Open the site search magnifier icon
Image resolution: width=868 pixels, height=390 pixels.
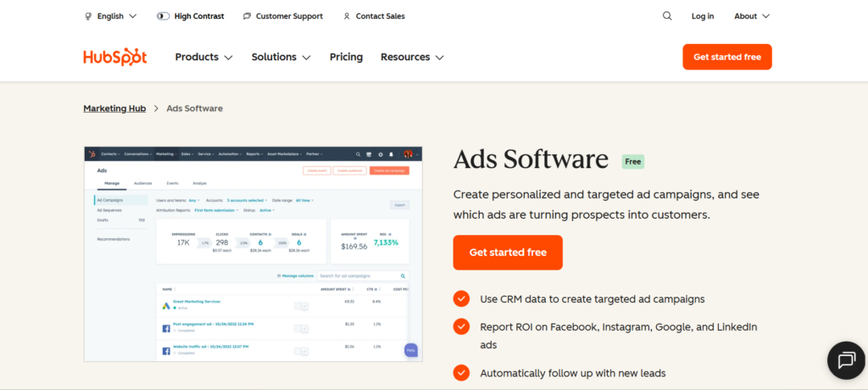[667, 16]
